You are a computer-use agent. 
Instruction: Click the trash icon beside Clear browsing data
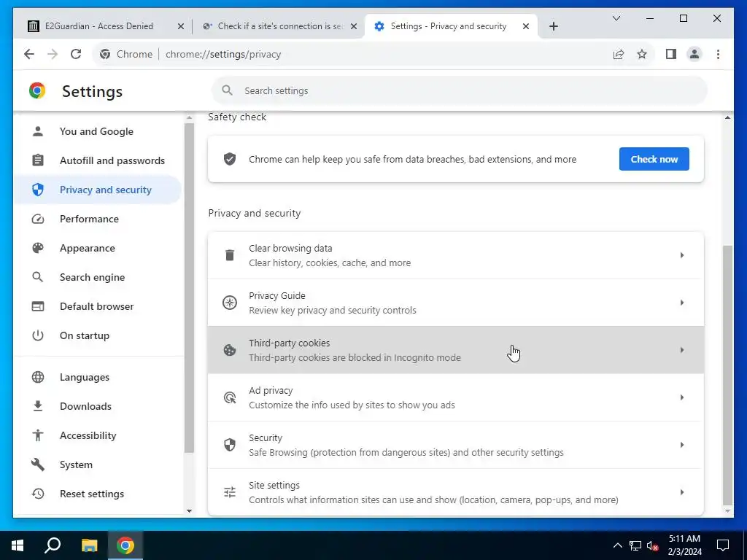[x=230, y=255]
